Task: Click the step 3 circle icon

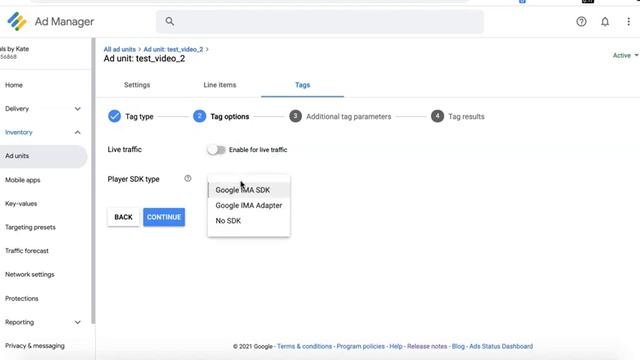Action: (296, 116)
